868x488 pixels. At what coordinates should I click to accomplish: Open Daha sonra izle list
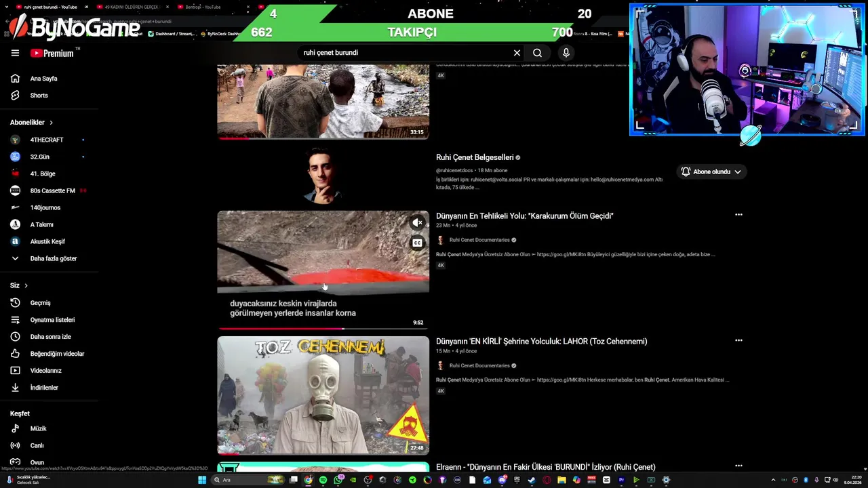[x=49, y=337]
